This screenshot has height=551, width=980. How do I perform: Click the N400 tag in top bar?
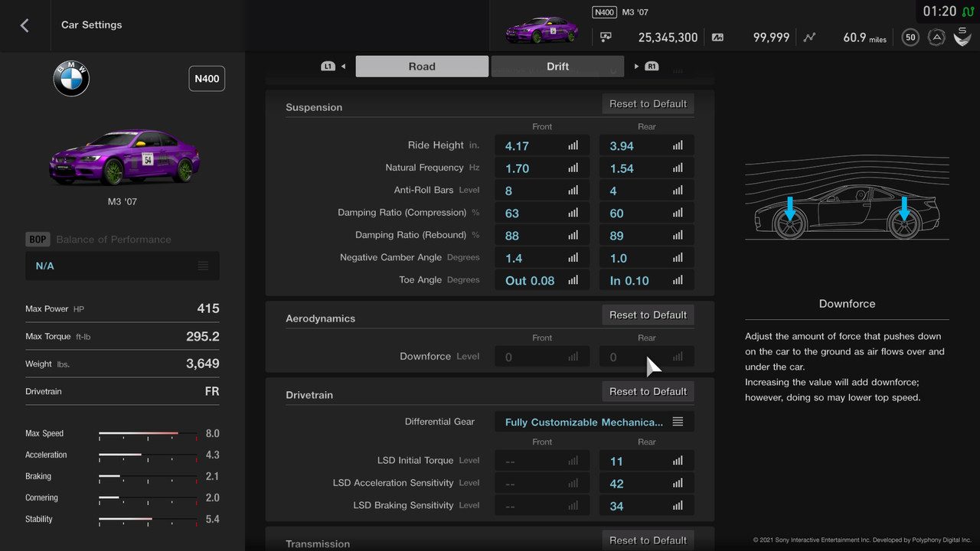604,12
